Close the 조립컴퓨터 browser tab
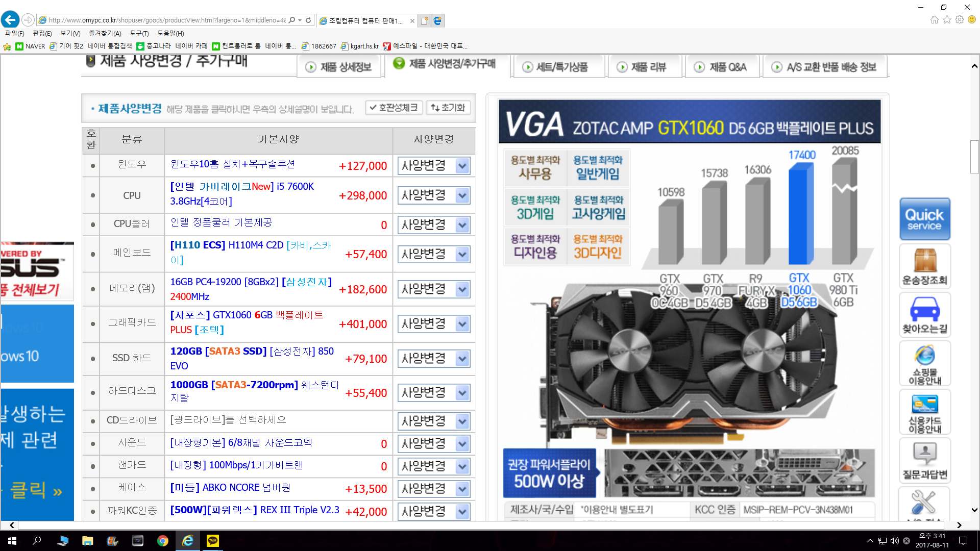Viewport: 980px width, 551px height. tap(412, 21)
